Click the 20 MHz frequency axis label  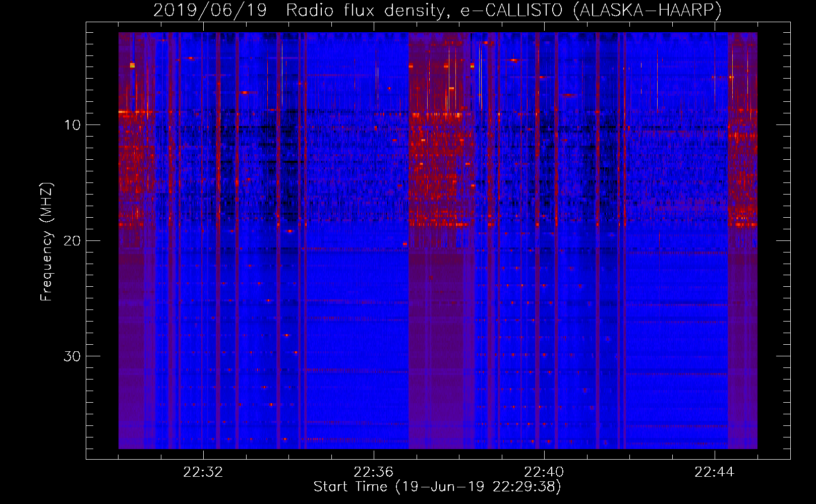73,240
